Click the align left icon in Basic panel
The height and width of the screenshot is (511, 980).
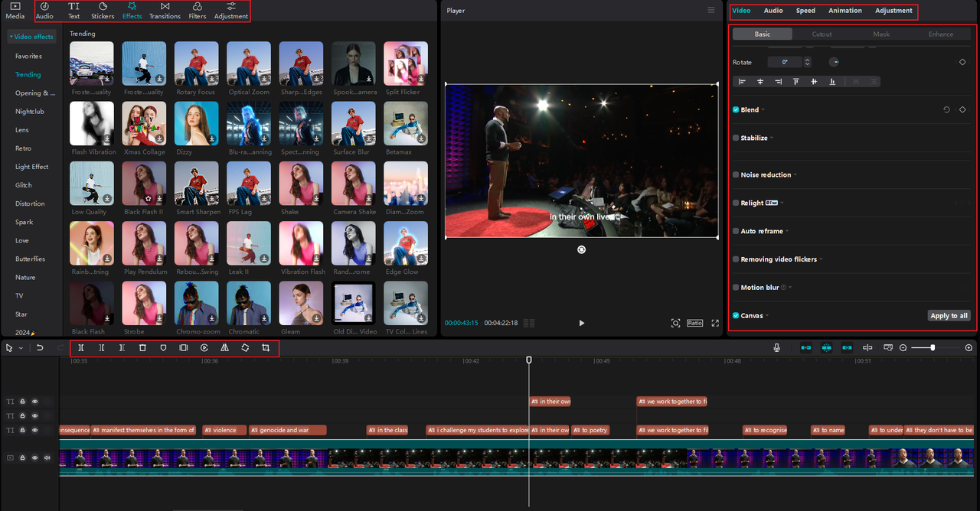point(743,81)
